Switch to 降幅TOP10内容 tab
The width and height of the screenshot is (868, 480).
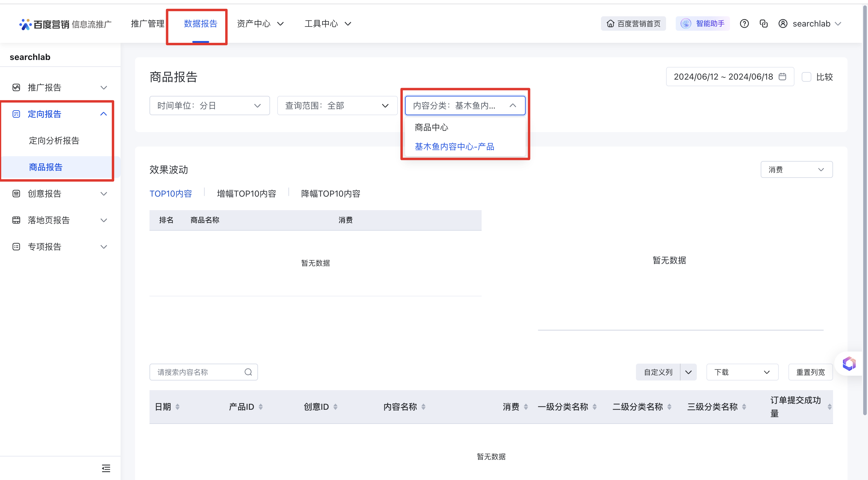coord(331,194)
